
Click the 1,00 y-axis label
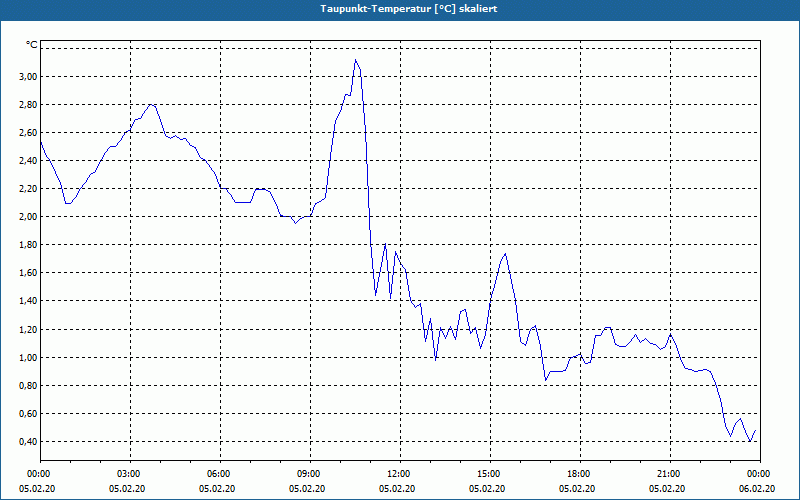[x=28, y=358]
